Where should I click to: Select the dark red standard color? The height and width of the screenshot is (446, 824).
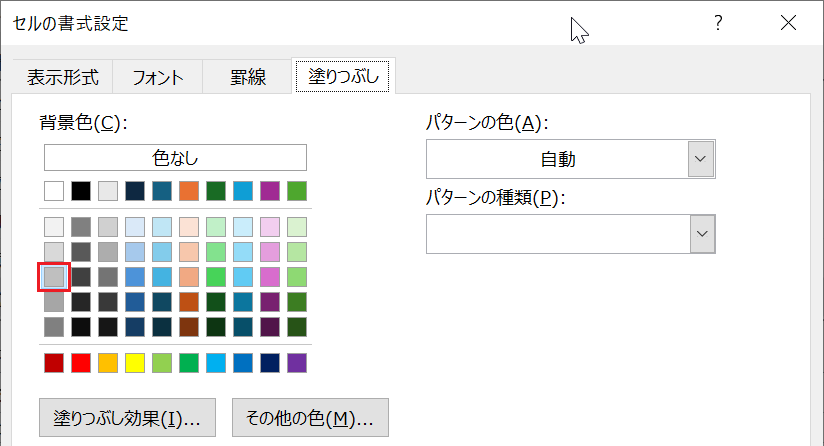pos(54,362)
